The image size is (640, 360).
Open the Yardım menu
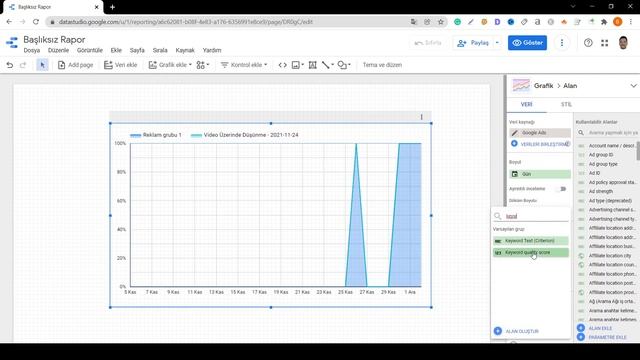(x=212, y=50)
